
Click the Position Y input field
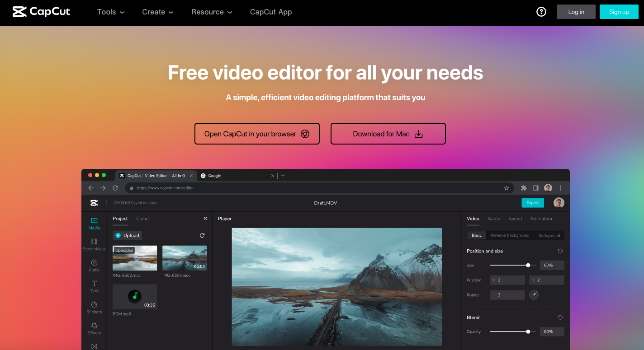click(547, 280)
